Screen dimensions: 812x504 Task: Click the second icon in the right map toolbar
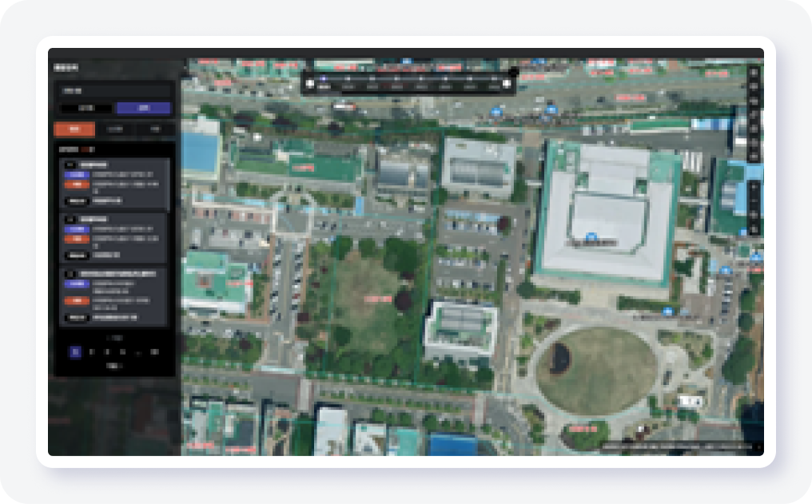(x=754, y=86)
